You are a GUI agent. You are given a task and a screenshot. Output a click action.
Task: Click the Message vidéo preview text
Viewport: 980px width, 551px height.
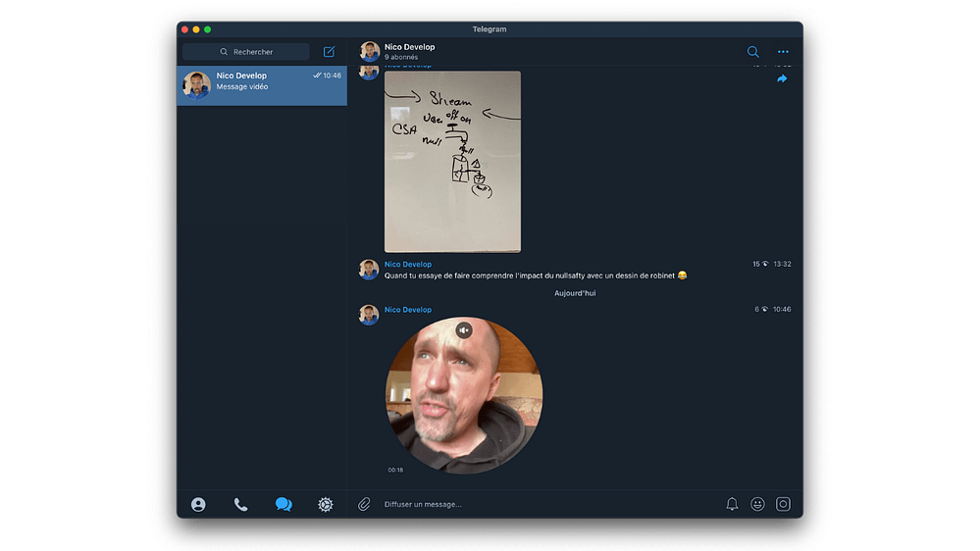pos(242,87)
